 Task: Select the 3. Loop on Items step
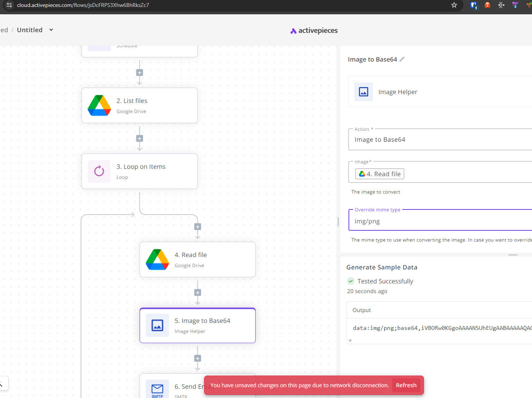[139, 171]
